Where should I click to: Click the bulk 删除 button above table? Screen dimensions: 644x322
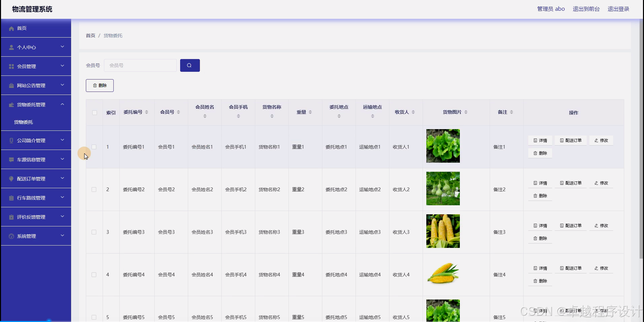(x=100, y=86)
